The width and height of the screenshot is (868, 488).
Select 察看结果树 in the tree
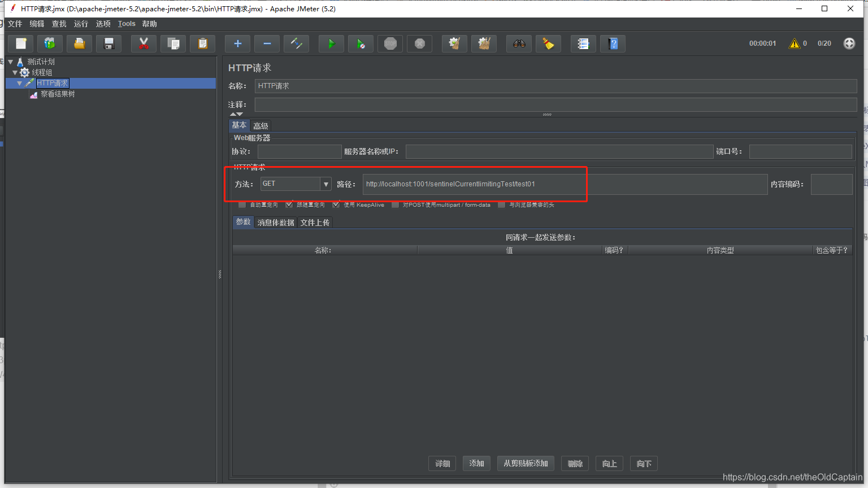coord(58,94)
